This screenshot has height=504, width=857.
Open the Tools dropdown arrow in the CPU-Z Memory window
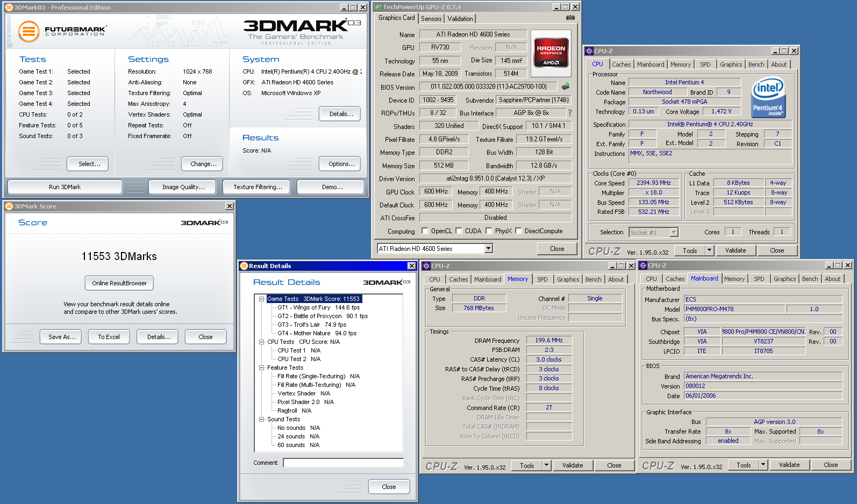pyautogui.click(x=546, y=465)
